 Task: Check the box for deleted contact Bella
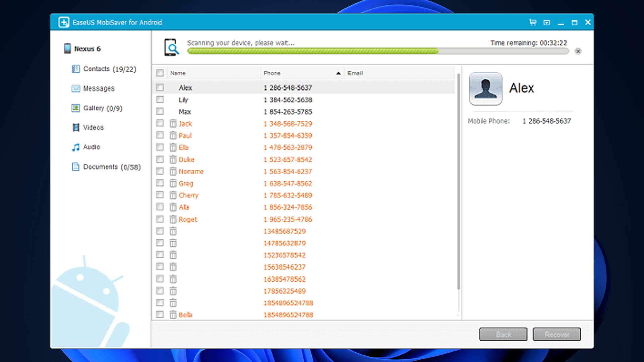pyautogui.click(x=160, y=314)
